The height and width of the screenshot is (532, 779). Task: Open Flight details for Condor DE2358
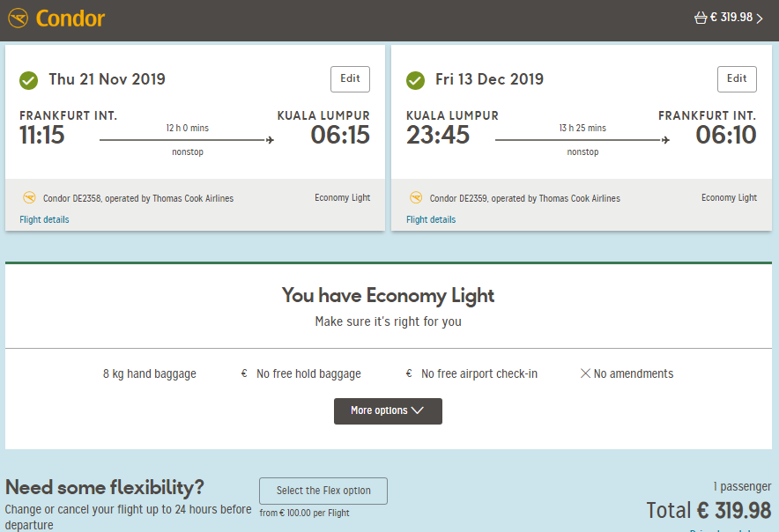44,219
